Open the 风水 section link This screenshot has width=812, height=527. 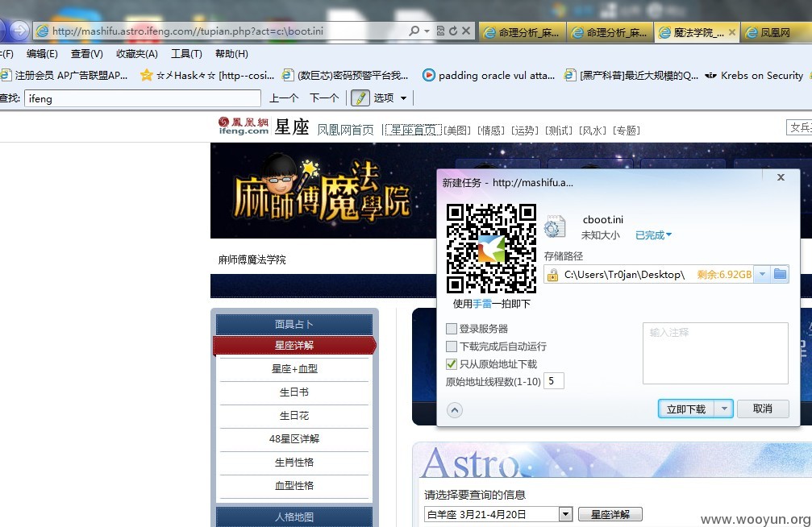[593, 131]
